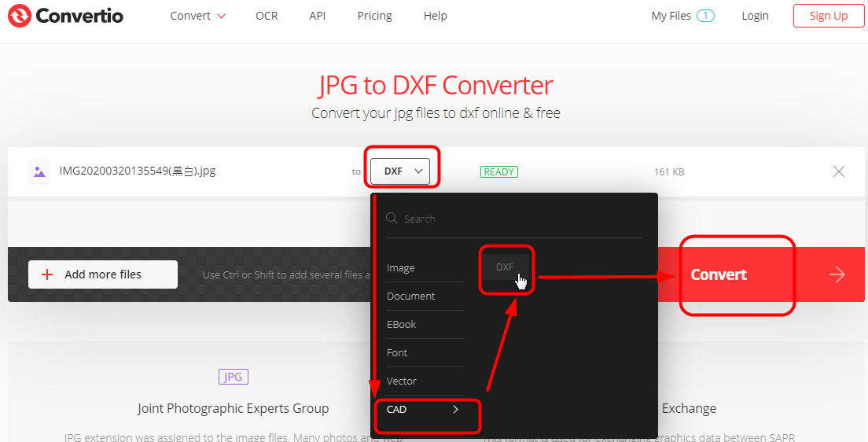
Task: Click the Sign Up button
Action: 828,16
